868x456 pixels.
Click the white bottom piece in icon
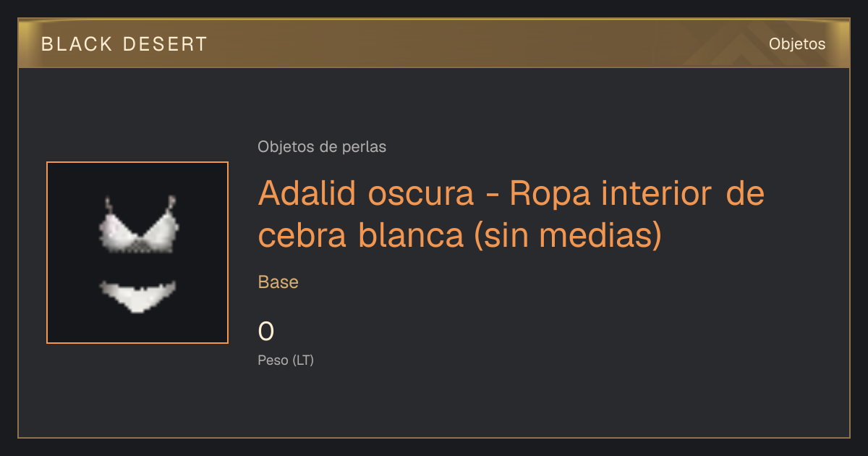point(137,295)
